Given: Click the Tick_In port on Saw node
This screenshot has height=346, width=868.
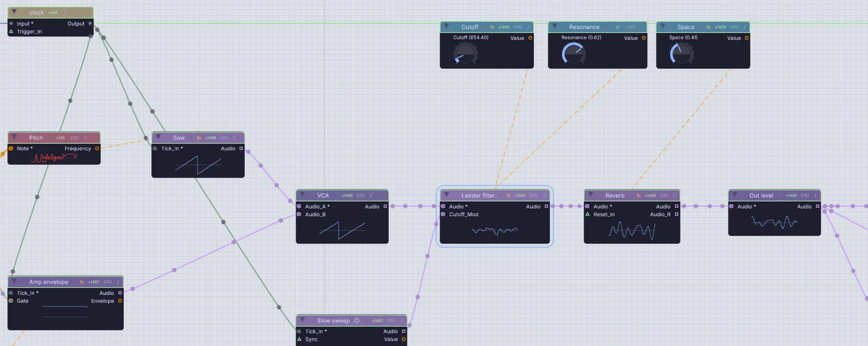Looking at the screenshot, I should coord(155,148).
